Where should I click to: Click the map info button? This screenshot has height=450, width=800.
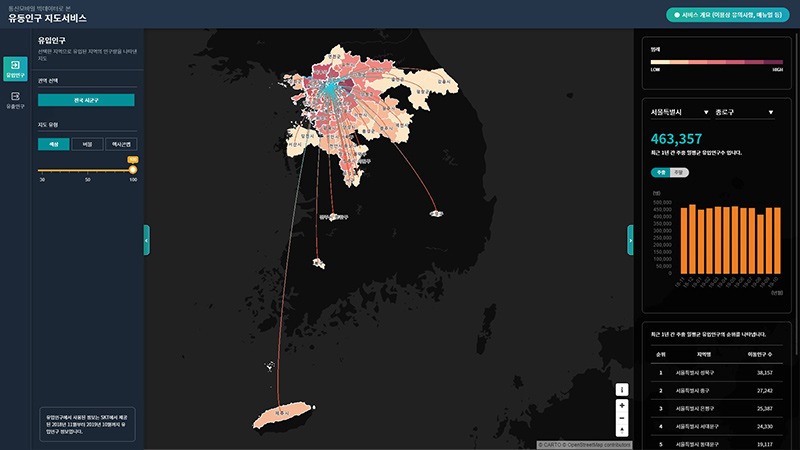pyautogui.click(x=622, y=389)
